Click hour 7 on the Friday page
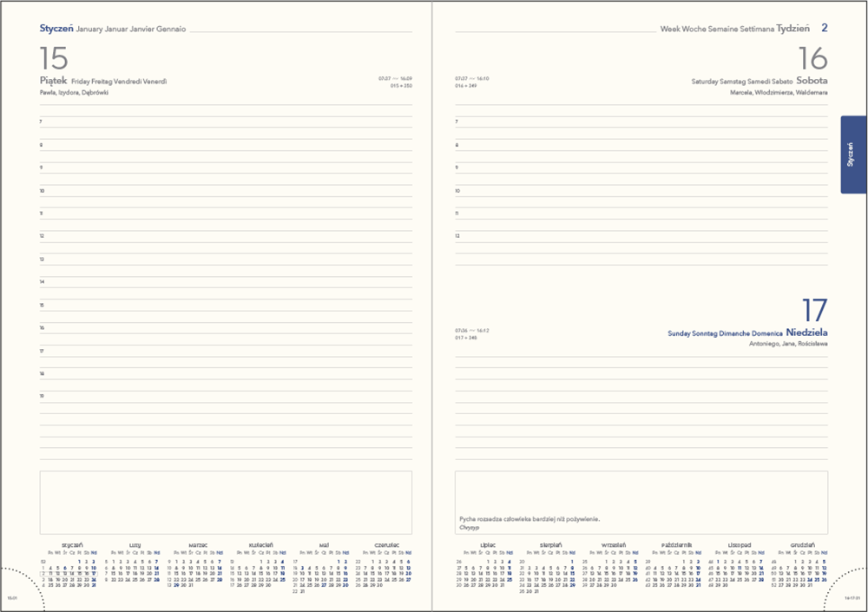 click(x=41, y=122)
